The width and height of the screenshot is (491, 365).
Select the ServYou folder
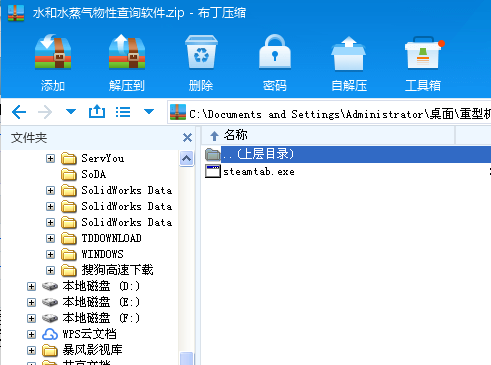click(103, 158)
